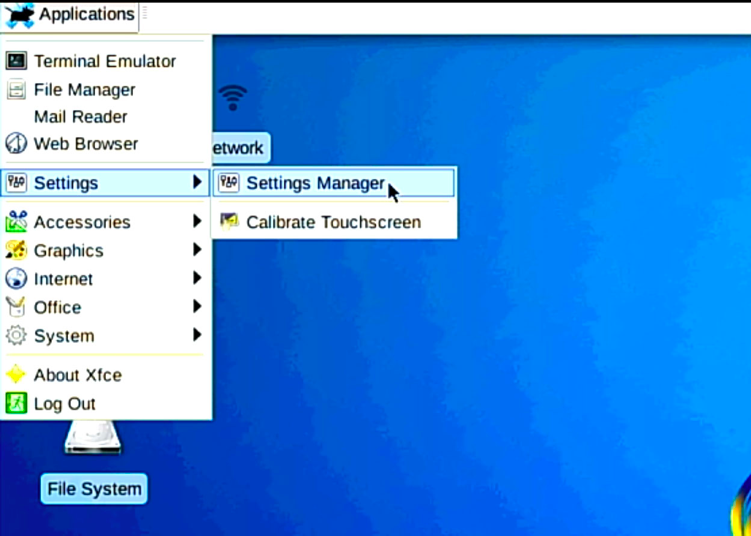Expand the Graphics submenu arrow
This screenshot has width=751, height=536.
[198, 251]
